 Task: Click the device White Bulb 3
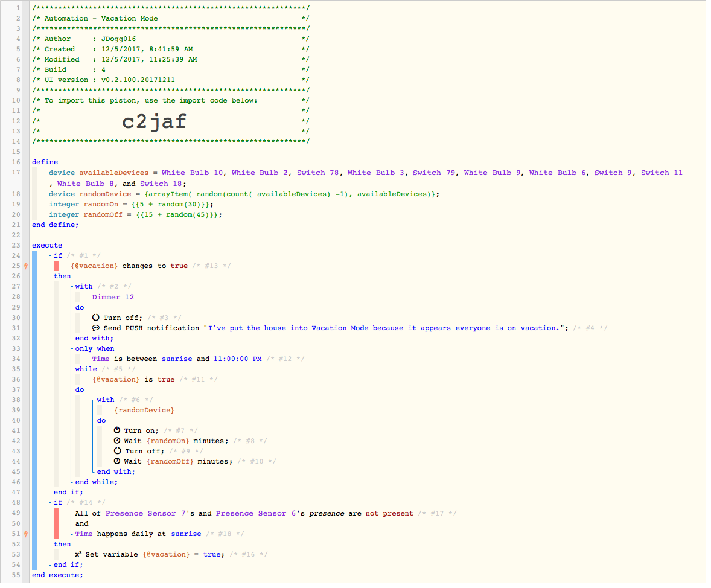coord(376,173)
